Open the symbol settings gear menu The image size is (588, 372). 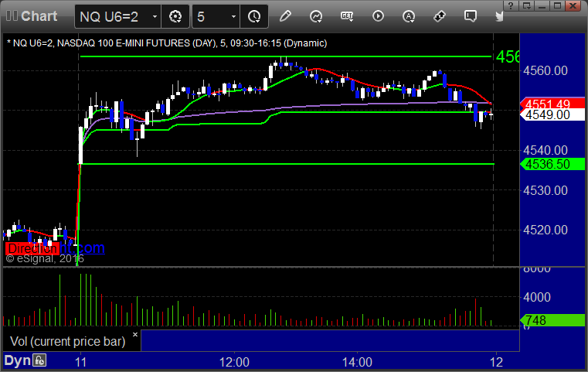click(x=175, y=16)
